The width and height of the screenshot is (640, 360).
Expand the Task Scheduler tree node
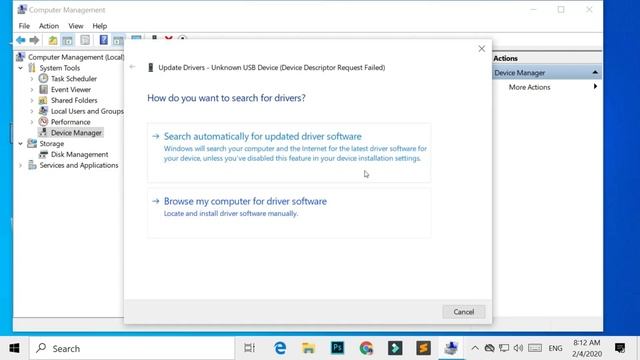32,78
